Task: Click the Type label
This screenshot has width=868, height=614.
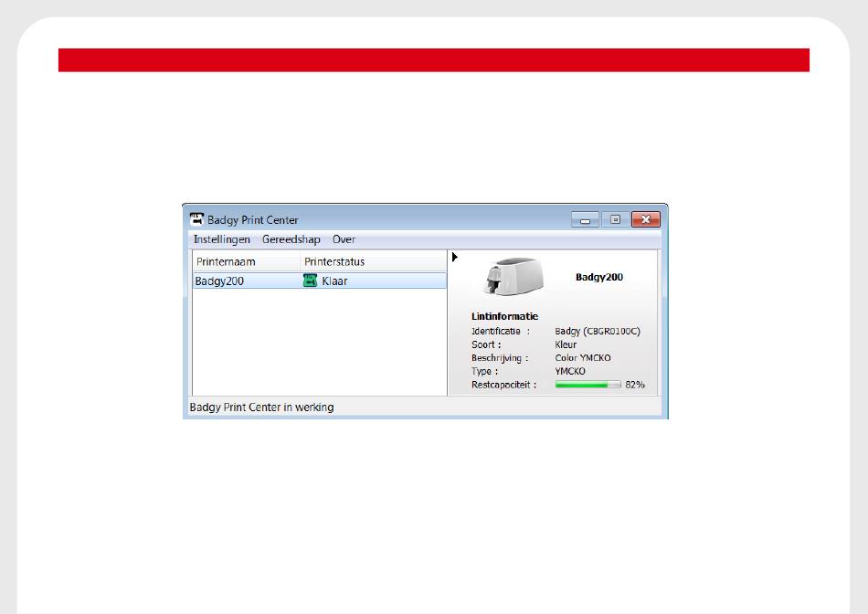Action: [x=484, y=372]
